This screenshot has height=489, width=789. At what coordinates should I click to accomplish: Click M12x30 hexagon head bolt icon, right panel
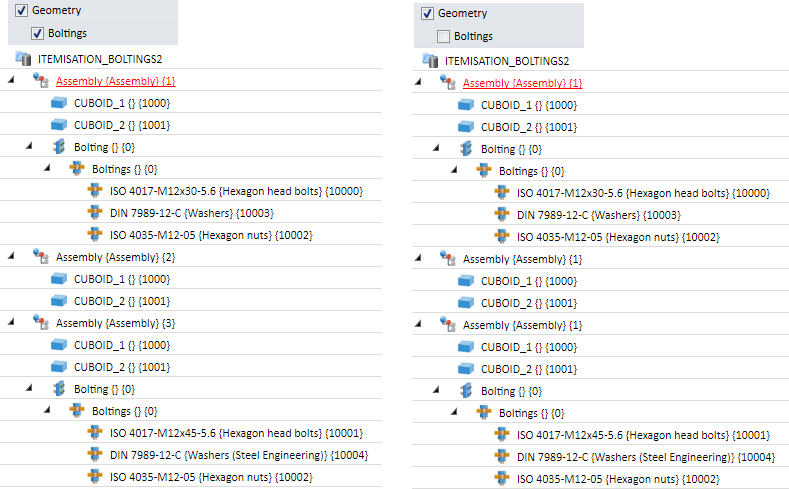coord(502,193)
